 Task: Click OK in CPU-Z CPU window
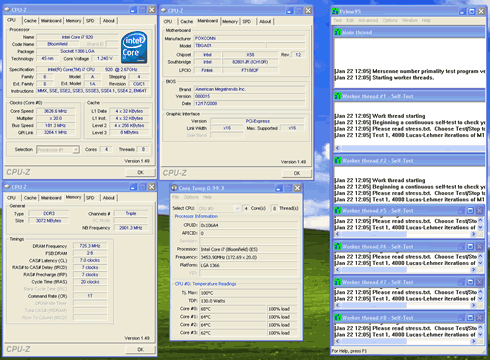[x=140, y=172]
